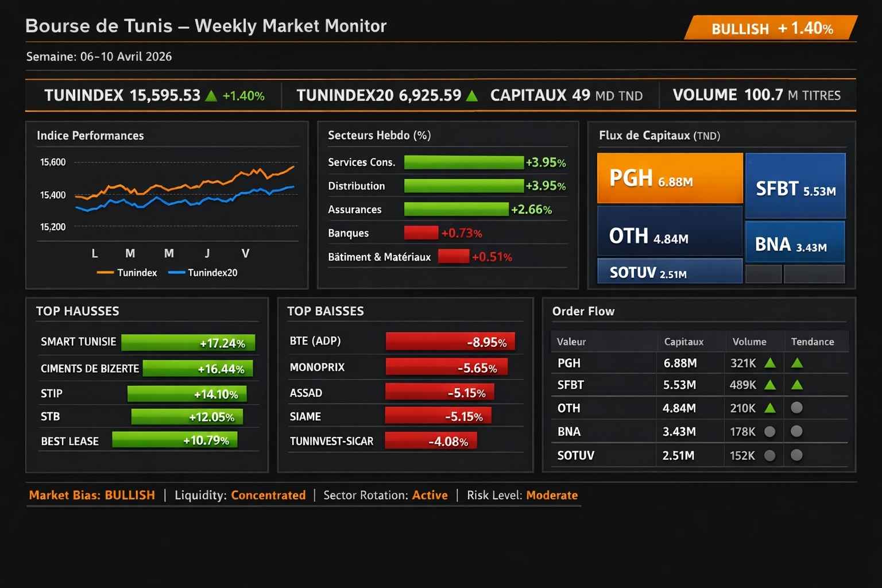Click the green up arrow beside TUNINDEX 15,595.53
The height and width of the screenshot is (588, 882).
[211, 96]
